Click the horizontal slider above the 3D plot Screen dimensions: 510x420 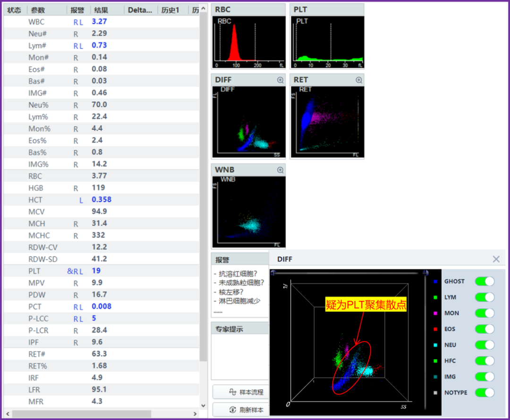tap(348, 273)
